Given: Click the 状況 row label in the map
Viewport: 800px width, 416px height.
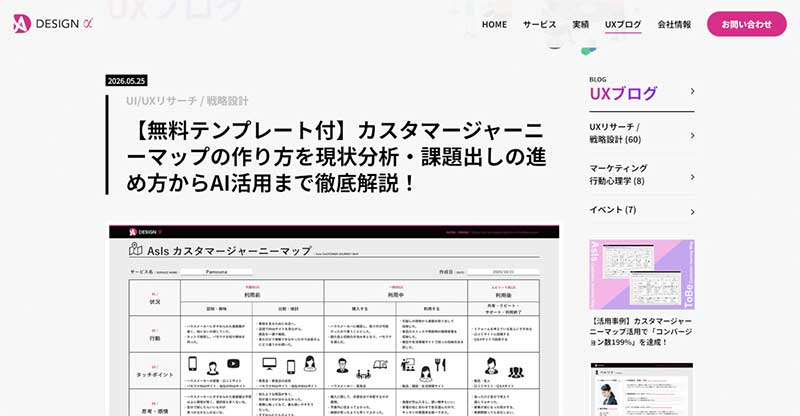Looking at the screenshot, I should click(x=155, y=302).
